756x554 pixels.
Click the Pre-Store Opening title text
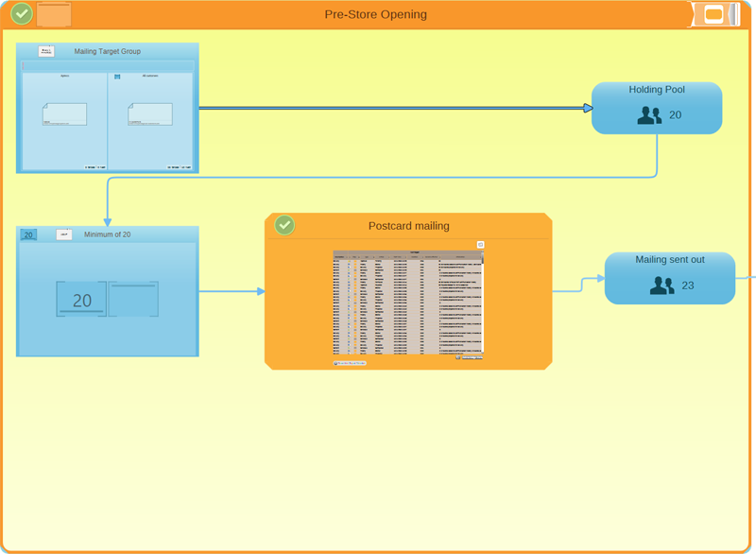(x=375, y=14)
